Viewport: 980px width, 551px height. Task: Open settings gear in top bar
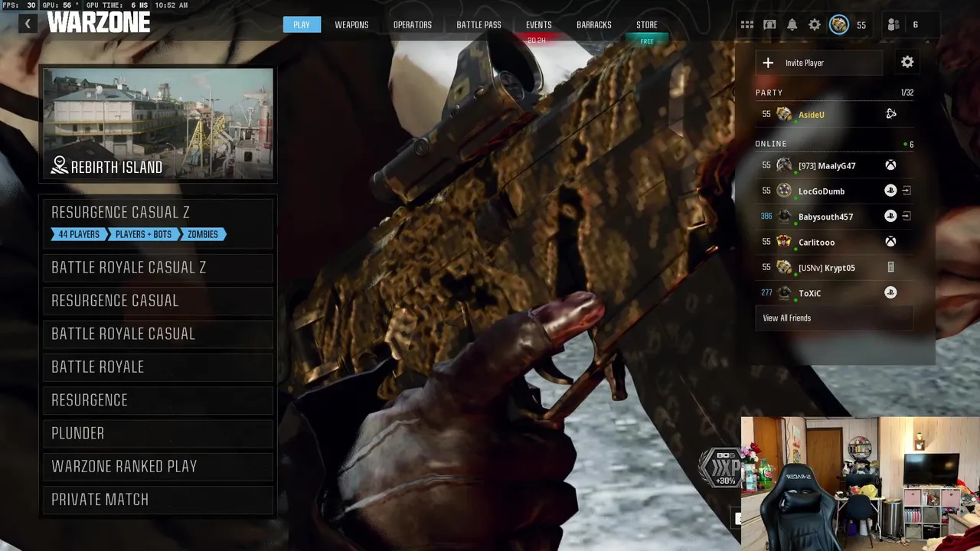tap(815, 24)
